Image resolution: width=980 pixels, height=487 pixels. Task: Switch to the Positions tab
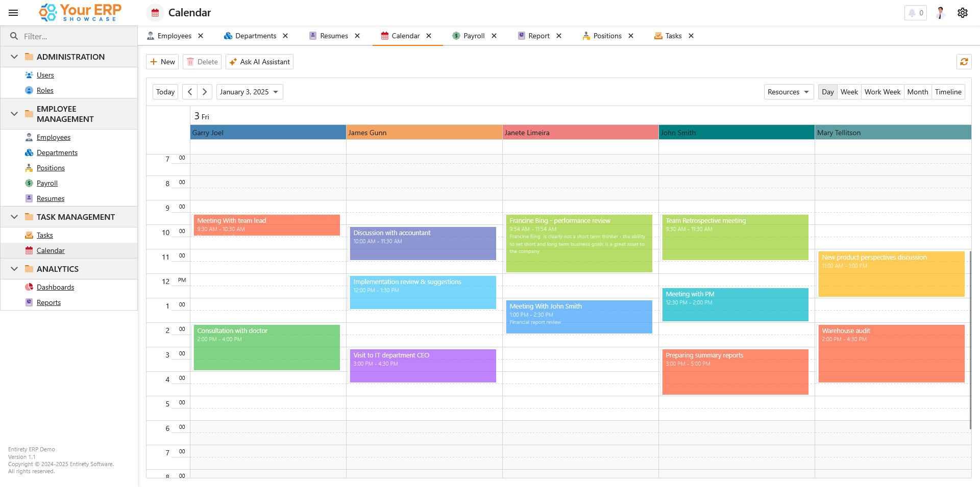tap(607, 36)
